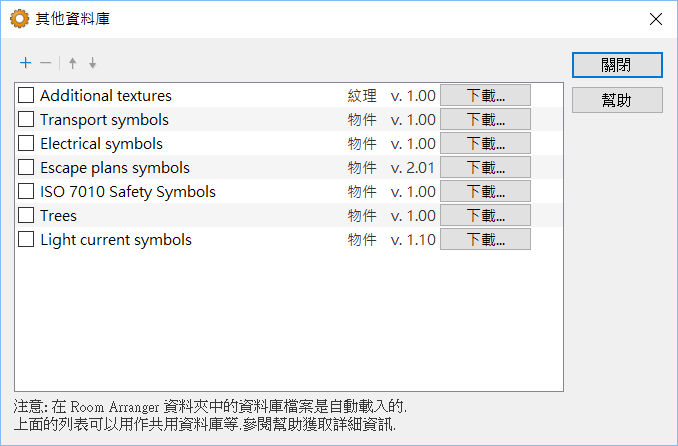Click download button for Electrical symbols
Image resolution: width=678 pixels, height=446 pixels.
[485, 144]
